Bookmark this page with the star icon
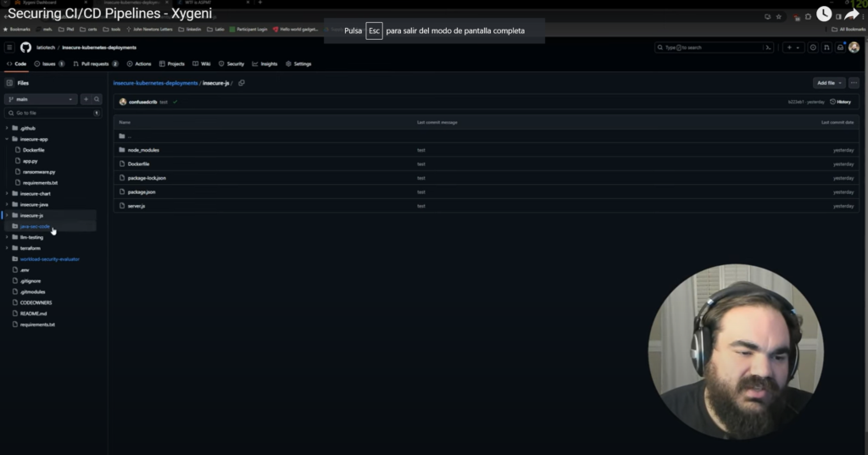868x455 pixels. 779,17
